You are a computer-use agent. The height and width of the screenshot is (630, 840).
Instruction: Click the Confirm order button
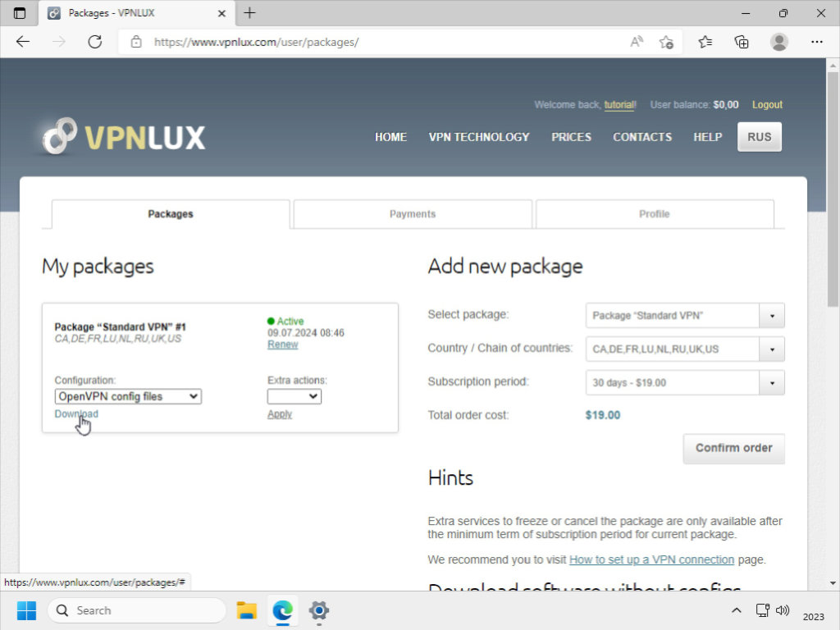[733, 449]
